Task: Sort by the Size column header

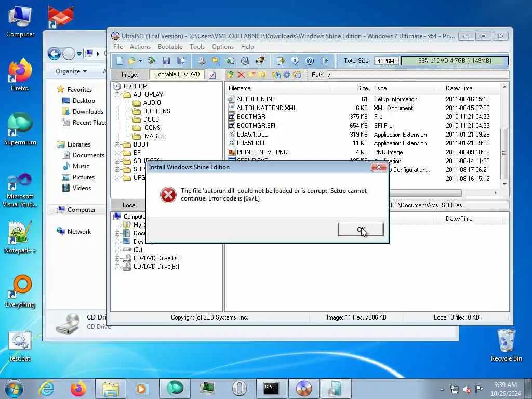Action: click(x=351, y=88)
